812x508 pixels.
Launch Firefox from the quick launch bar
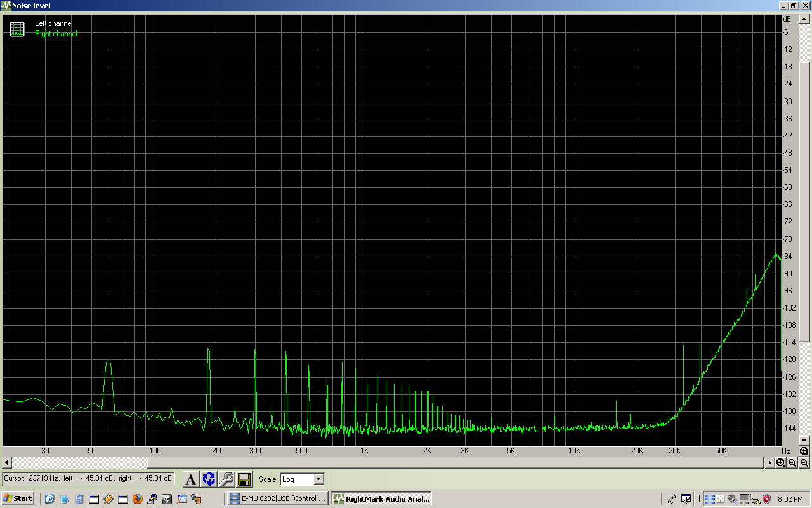(x=138, y=498)
